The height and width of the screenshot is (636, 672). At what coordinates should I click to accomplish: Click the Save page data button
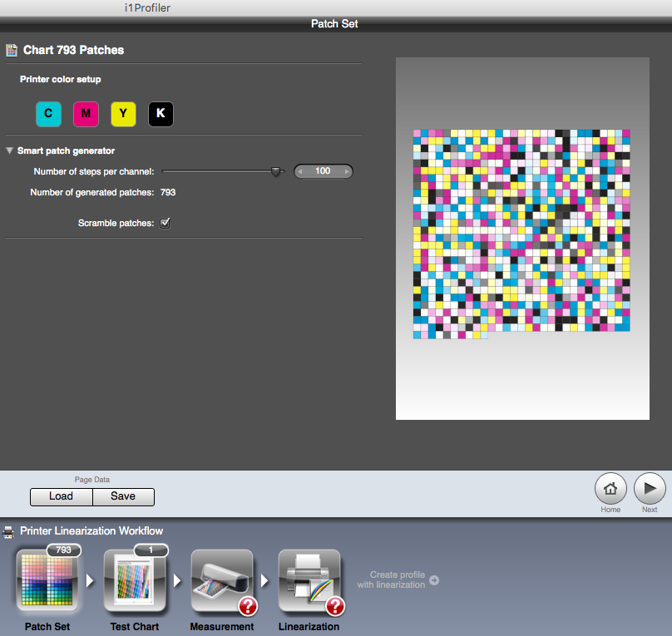(x=123, y=497)
